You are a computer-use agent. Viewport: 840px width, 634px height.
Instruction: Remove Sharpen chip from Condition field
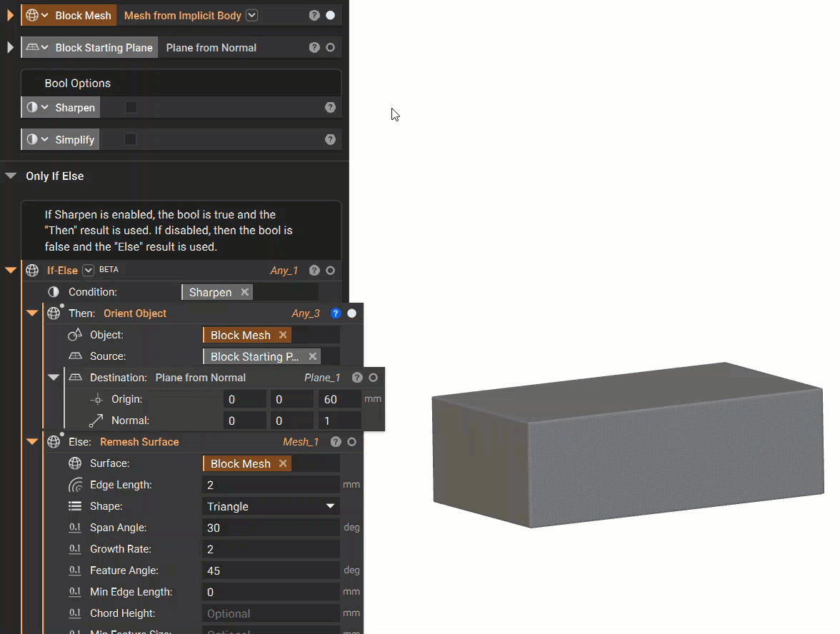tap(245, 292)
